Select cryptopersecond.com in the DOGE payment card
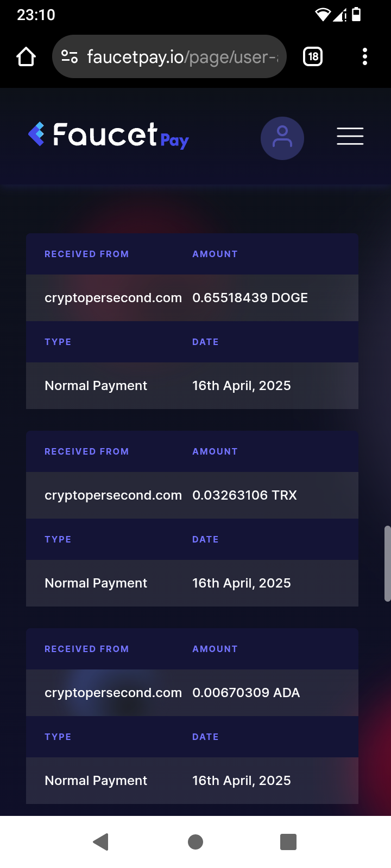This screenshot has height=868, width=391. coord(113,298)
